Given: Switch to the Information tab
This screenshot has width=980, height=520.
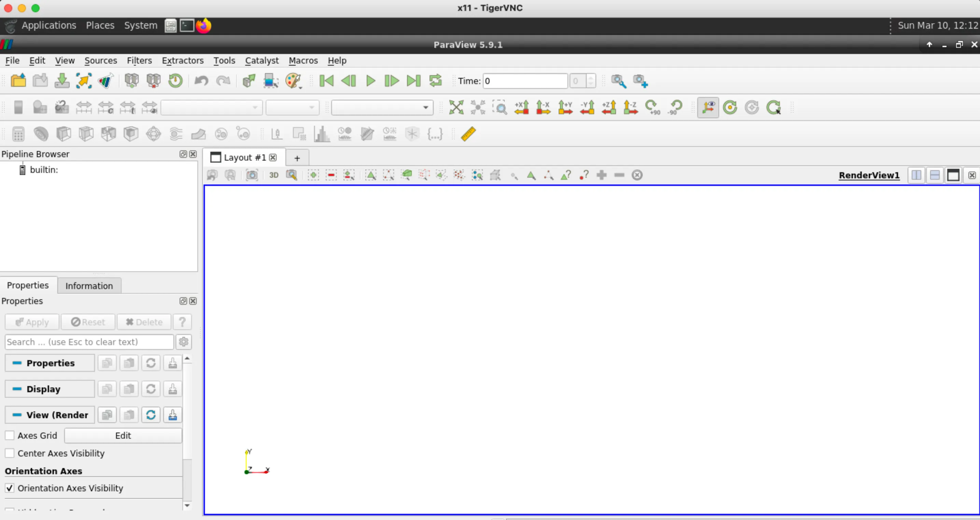Looking at the screenshot, I should 89,286.
